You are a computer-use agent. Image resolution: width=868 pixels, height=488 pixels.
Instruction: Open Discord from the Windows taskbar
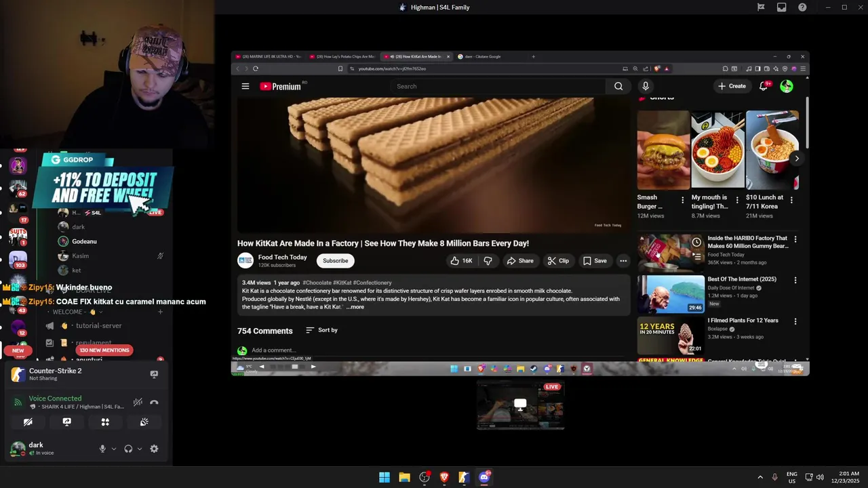click(484, 477)
